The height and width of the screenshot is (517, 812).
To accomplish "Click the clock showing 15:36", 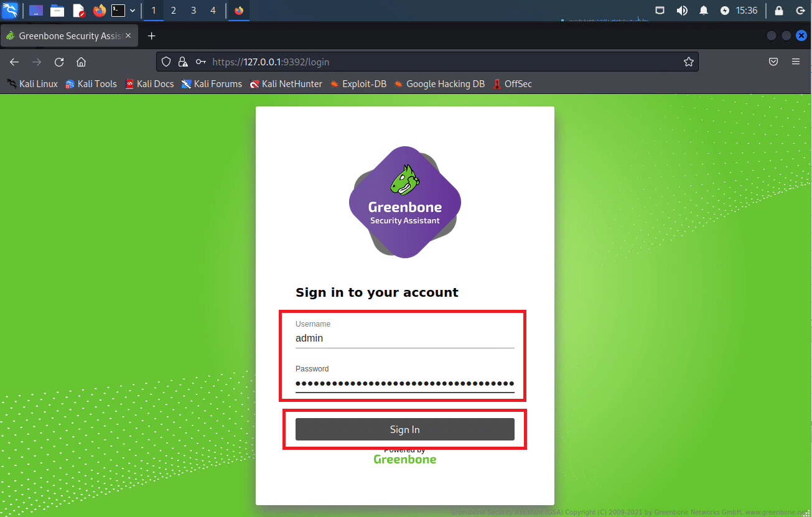I will point(747,11).
